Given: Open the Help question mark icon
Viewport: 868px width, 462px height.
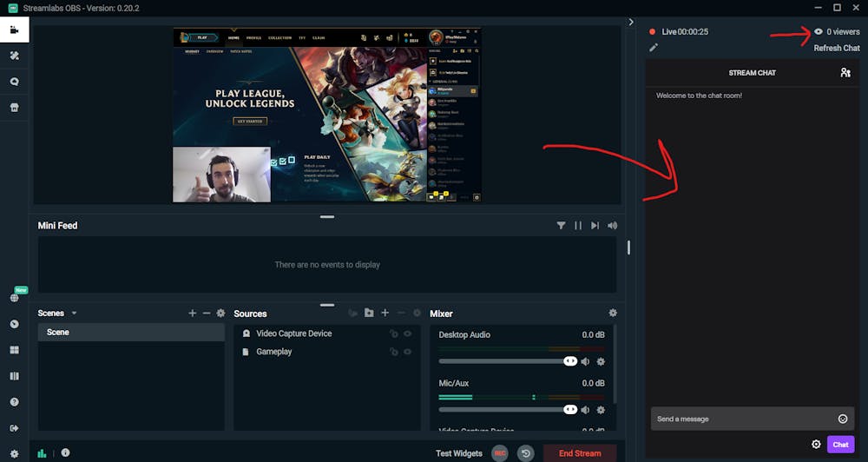Looking at the screenshot, I should [x=15, y=402].
